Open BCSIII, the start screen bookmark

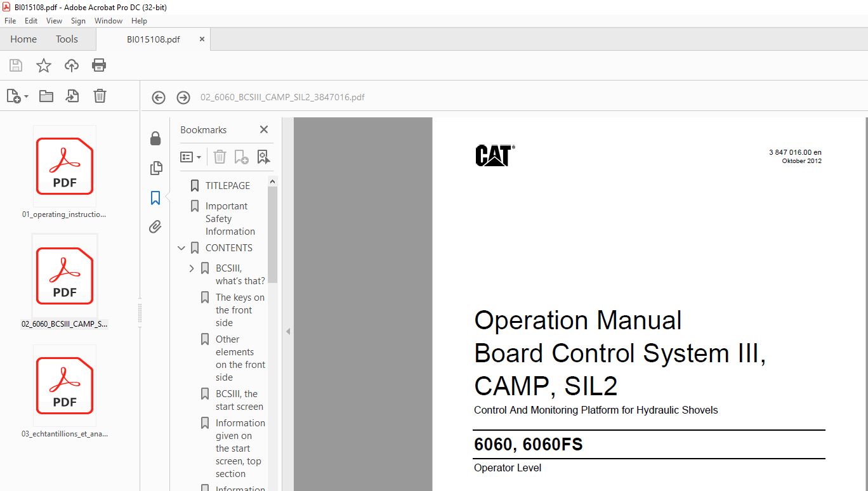(239, 400)
